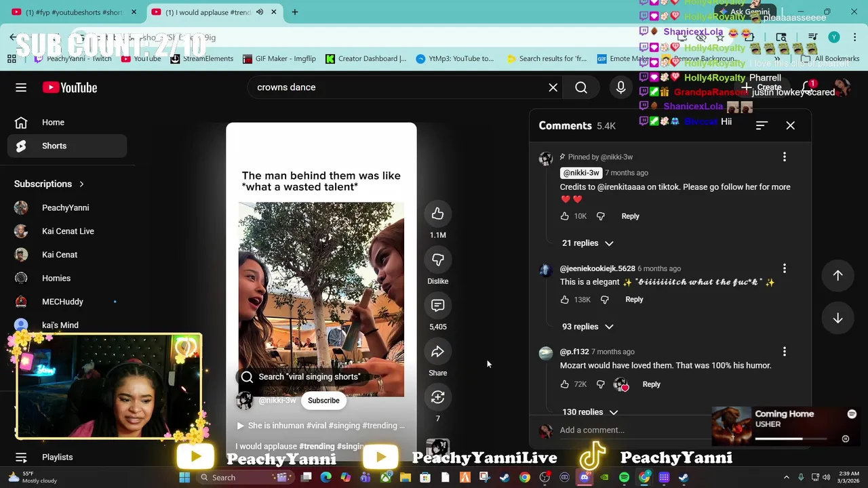
Task: Like the pinned nikki-3w comment
Action: click(x=565, y=216)
